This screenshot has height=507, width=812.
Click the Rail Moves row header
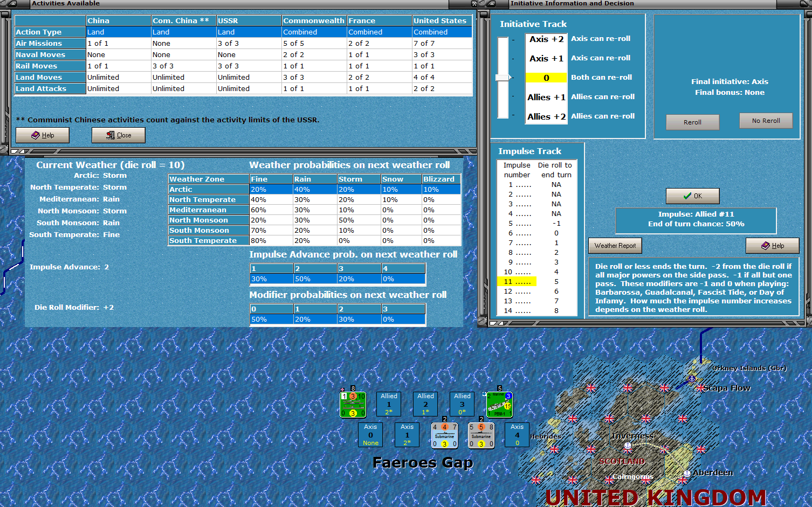[x=50, y=66]
